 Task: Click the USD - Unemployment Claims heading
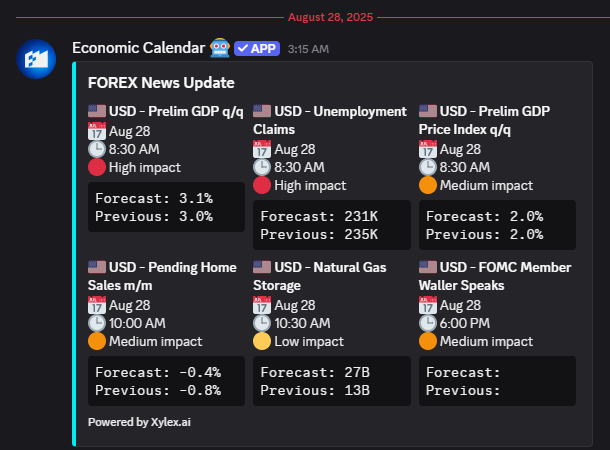click(330, 120)
